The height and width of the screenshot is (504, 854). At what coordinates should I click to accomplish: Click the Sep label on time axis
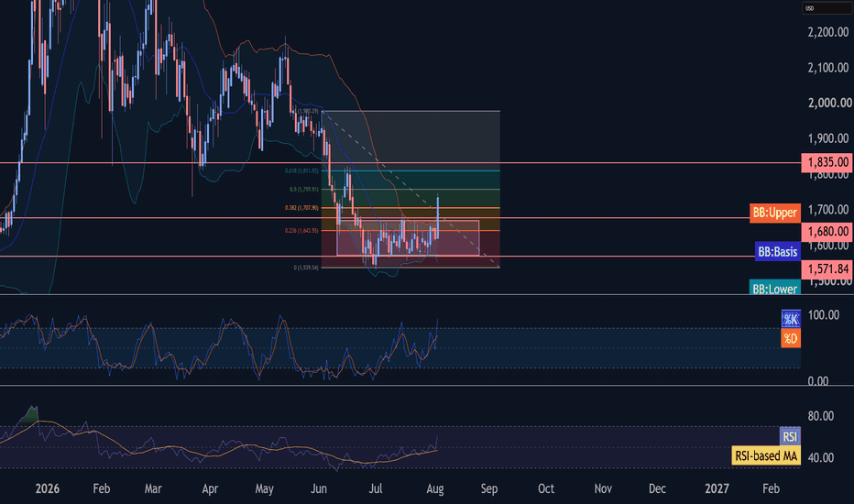tap(489, 488)
